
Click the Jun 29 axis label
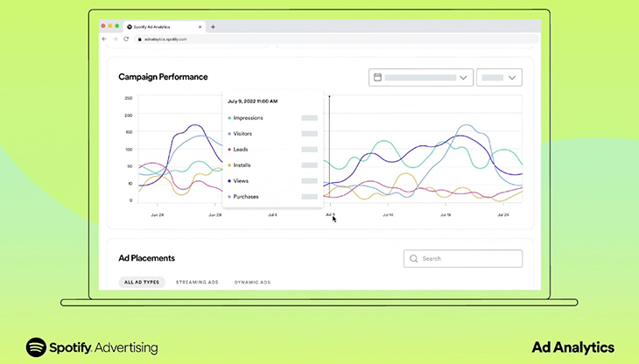pyautogui.click(x=215, y=215)
